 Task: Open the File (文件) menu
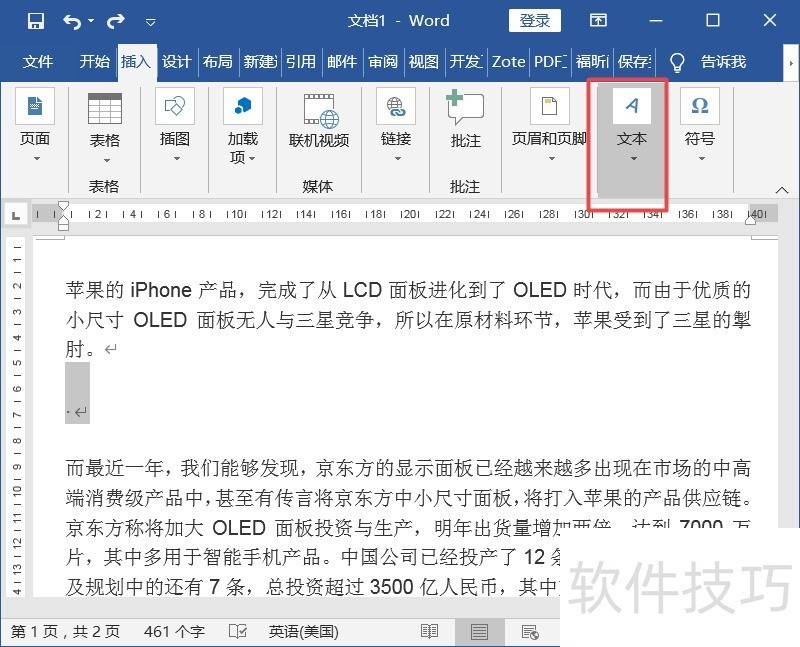(x=38, y=62)
